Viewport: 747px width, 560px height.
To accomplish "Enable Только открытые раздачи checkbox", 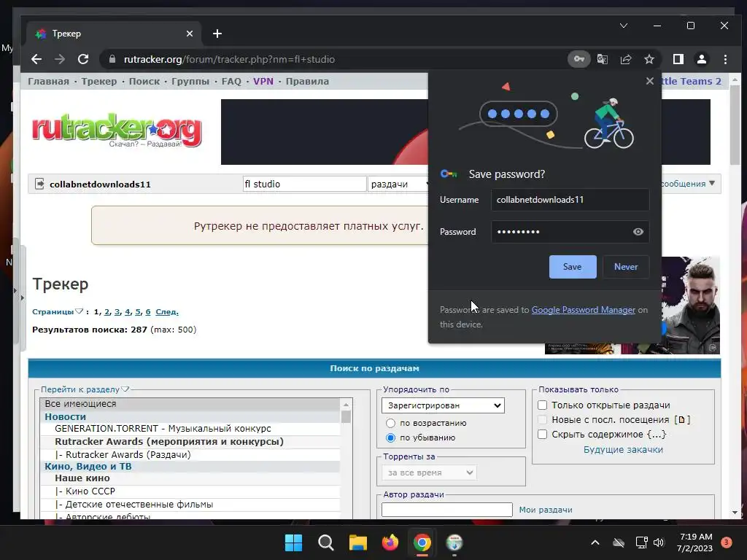I will (x=542, y=405).
